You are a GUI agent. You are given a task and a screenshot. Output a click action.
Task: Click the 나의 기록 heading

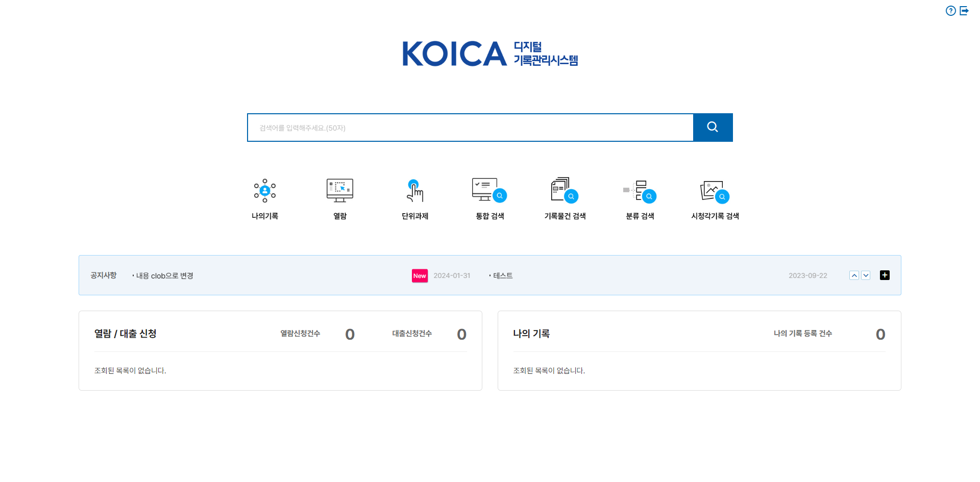pos(531,334)
